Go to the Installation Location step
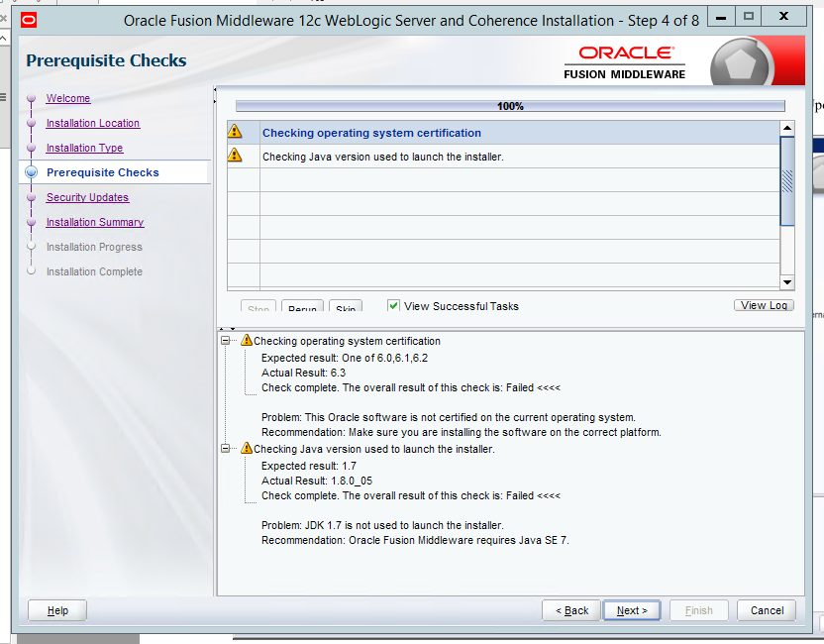This screenshot has height=644, width=824. (92, 123)
